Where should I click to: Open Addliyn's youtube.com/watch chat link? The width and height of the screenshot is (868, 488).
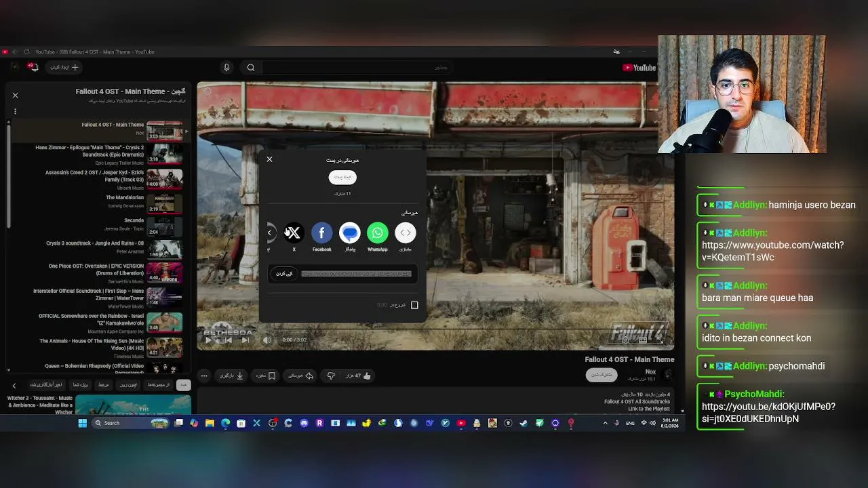[x=772, y=251]
